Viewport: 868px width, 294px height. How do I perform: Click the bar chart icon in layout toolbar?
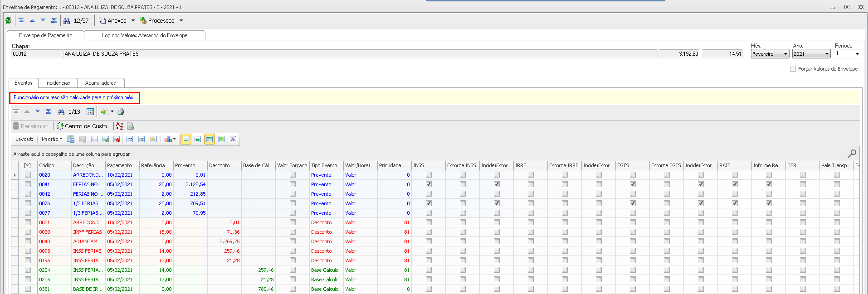point(168,139)
